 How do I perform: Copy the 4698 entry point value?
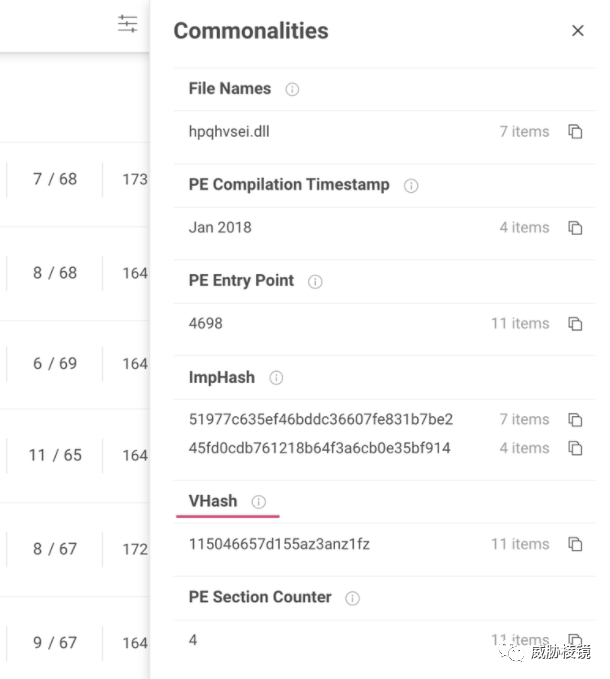click(575, 324)
